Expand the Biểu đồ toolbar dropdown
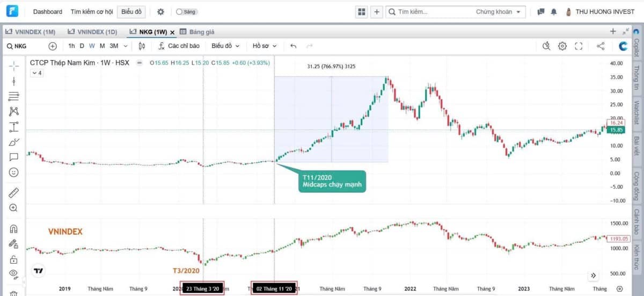Image resolution: width=644 pixels, height=296 pixels. pyautogui.click(x=225, y=46)
